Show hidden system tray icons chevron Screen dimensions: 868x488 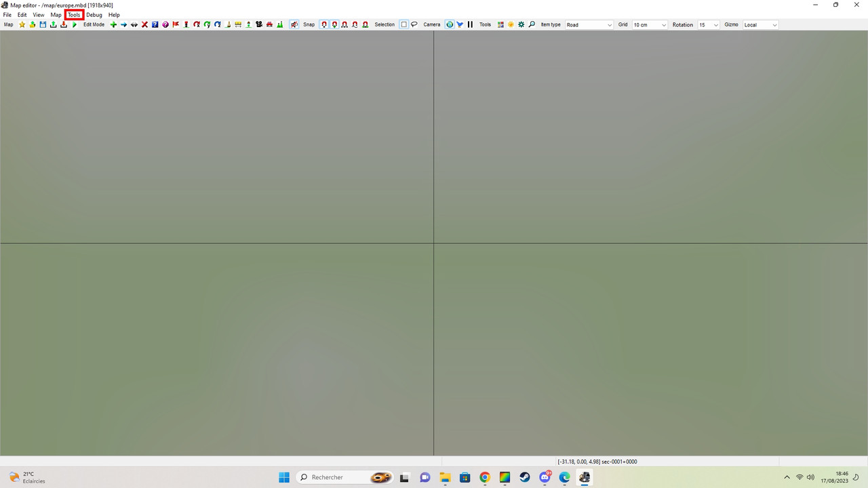pos(787,477)
